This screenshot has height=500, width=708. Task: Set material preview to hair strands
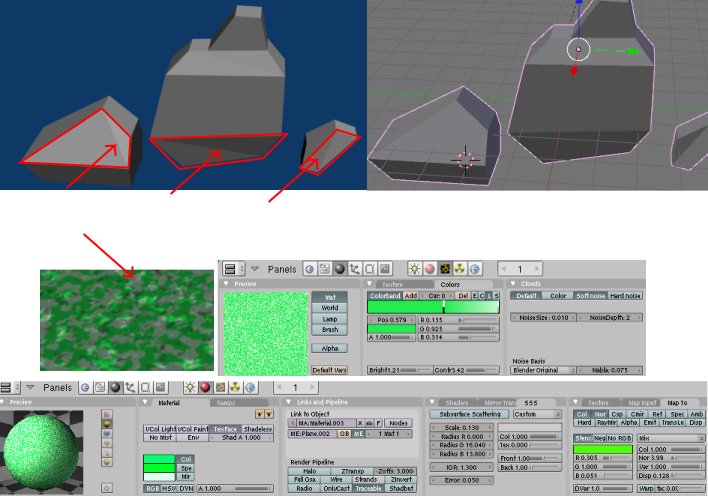[107, 453]
